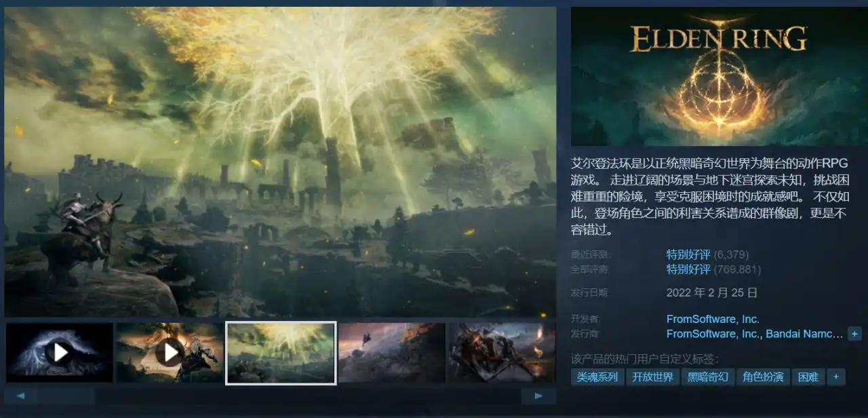Open all reviews 特别好评 link
Image resolution: width=868 pixels, height=418 pixels.
tap(688, 269)
